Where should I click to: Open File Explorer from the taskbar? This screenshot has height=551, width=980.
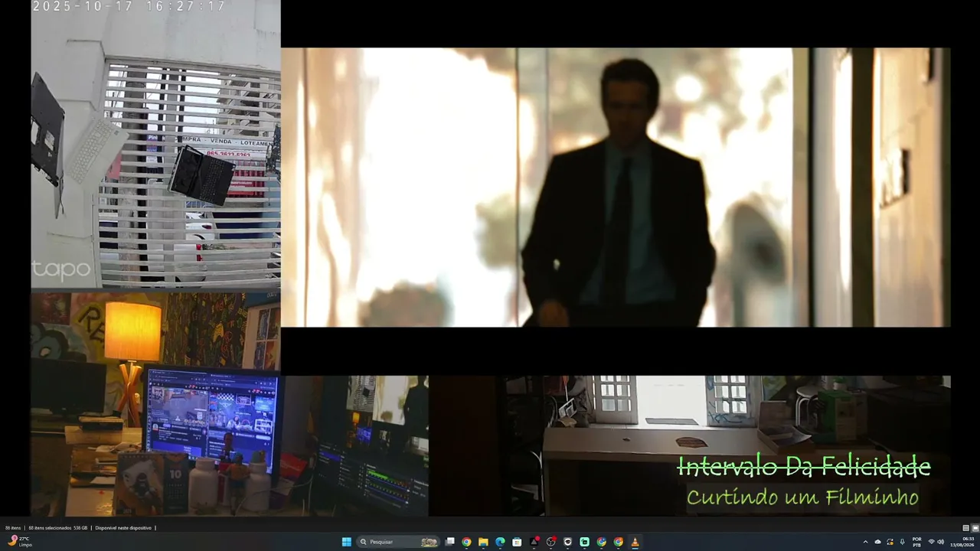[483, 542]
